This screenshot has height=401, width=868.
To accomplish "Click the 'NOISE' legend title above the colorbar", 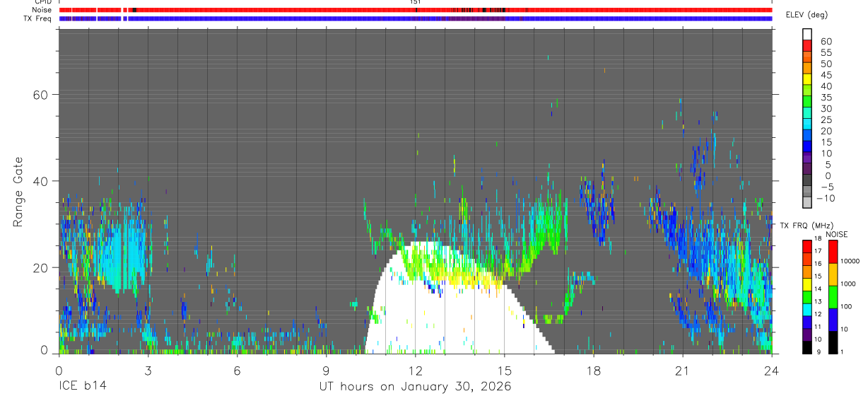I will 836,234.
